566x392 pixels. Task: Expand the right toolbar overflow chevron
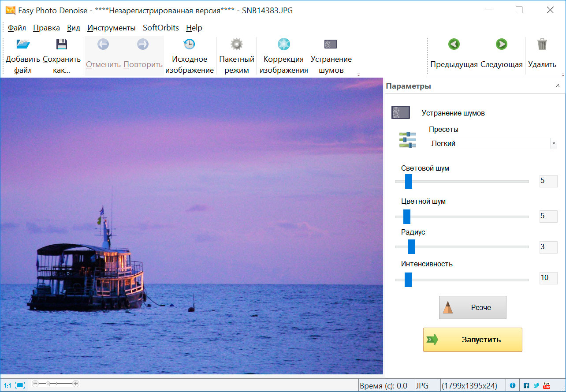tap(562, 74)
